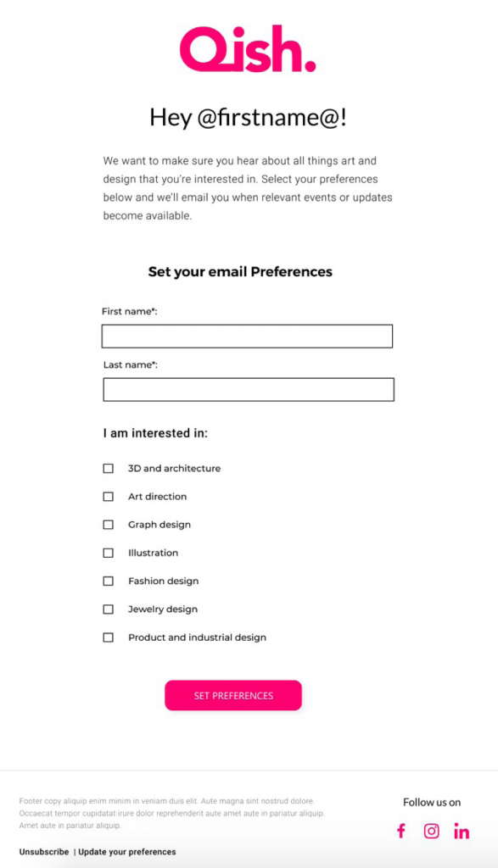498x868 pixels.
Task: Click the Unsubscribe link
Action: [x=44, y=852]
